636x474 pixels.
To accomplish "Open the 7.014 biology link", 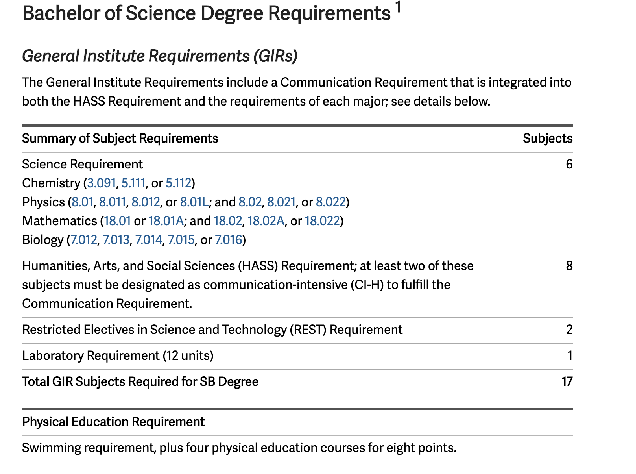I will [148, 240].
